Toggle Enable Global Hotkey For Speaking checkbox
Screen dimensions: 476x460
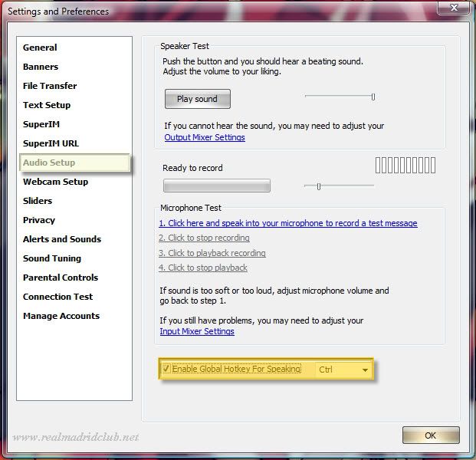pyautogui.click(x=166, y=369)
